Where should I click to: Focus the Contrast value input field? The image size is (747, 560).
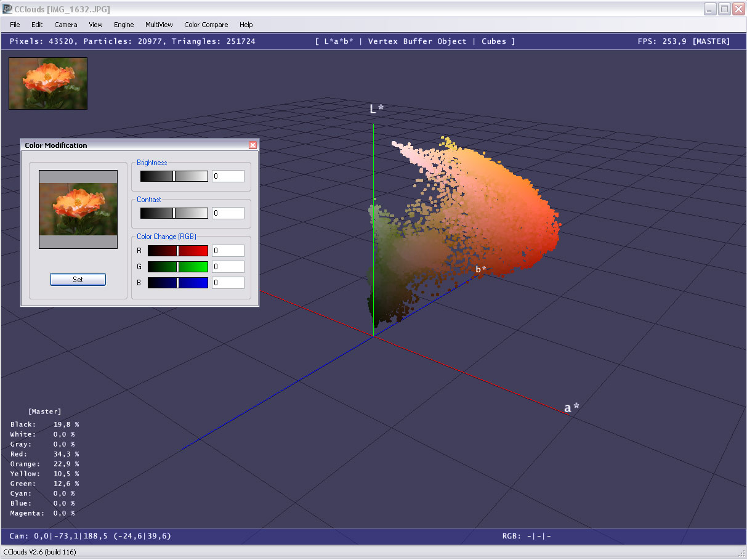pos(228,213)
